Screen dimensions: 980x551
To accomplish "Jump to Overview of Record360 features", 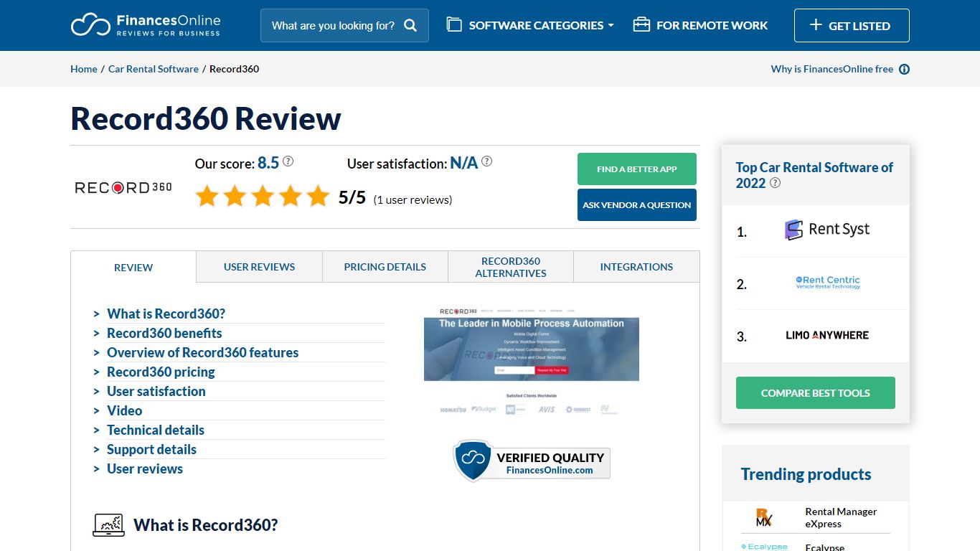I will pos(202,352).
